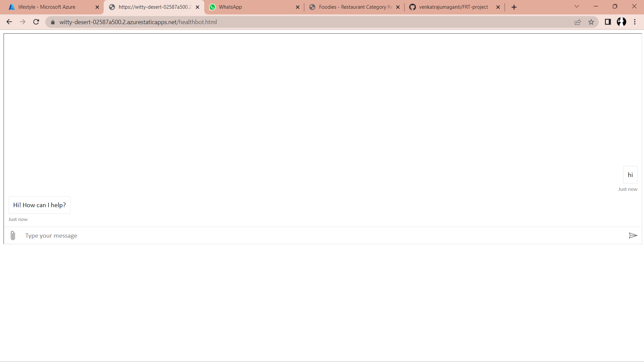Expand the tab search dropdown chevron
Image resolution: width=644 pixels, height=362 pixels.
[x=577, y=7]
